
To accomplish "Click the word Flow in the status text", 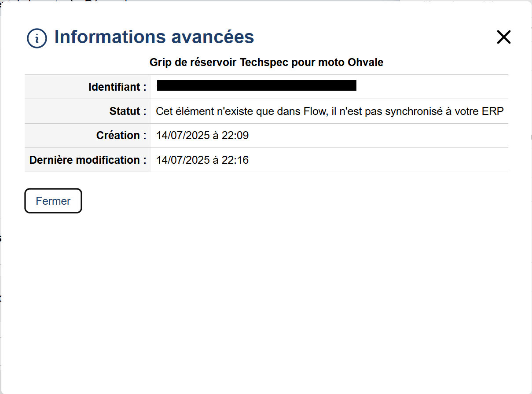I will point(314,111).
